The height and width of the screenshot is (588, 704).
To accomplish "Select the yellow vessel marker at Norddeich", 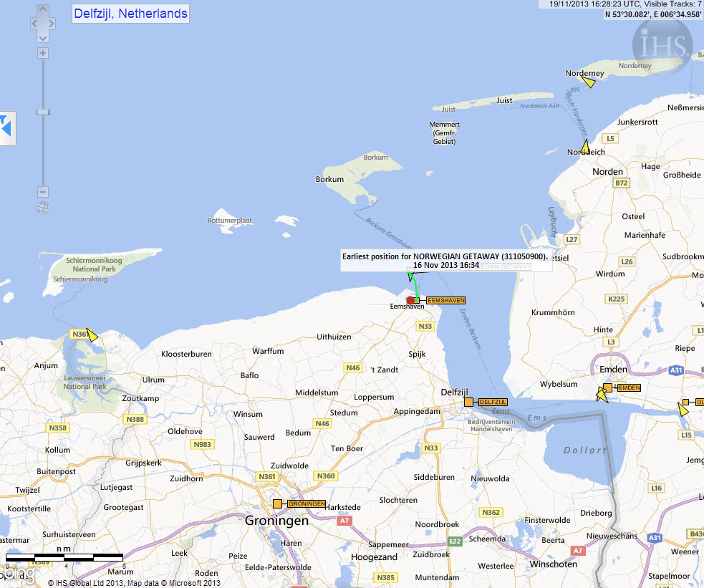I will point(584,148).
